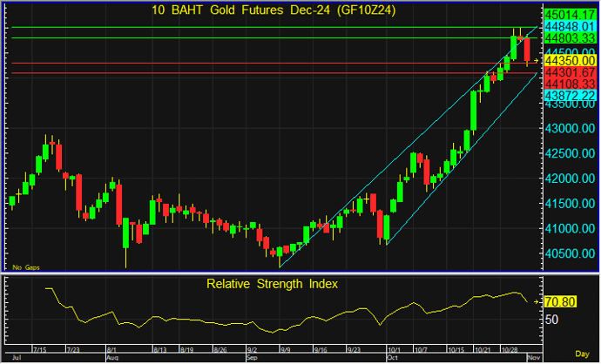
Task: Click the 43872.22 cyan price label
Action: pyautogui.click(x=570, y=94)
